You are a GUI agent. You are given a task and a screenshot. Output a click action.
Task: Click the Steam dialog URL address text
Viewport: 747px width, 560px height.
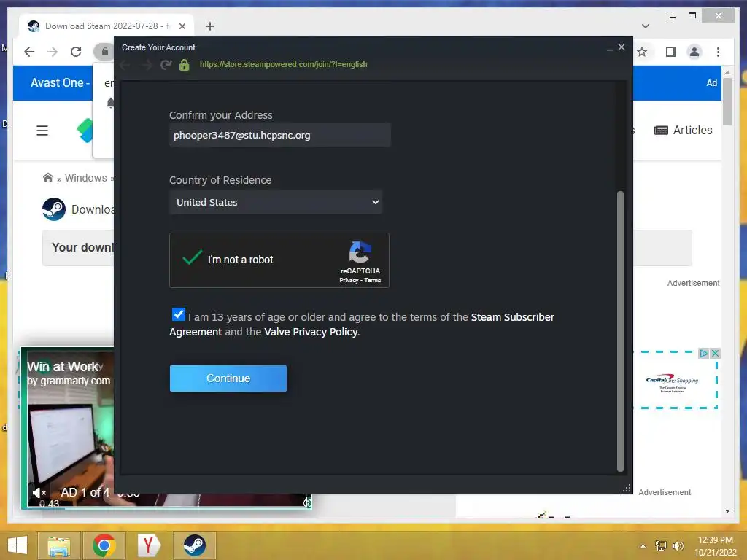tap(284, 64)
